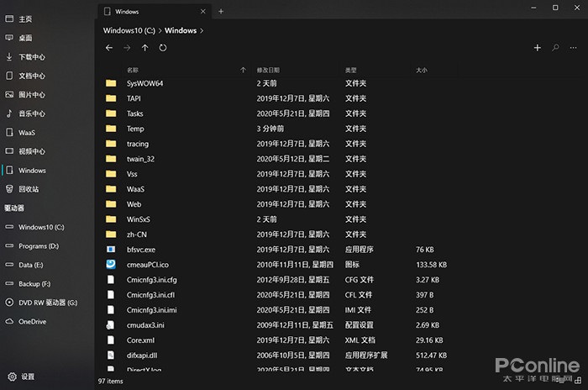Select the Windows tab

[x=155, y=12]
